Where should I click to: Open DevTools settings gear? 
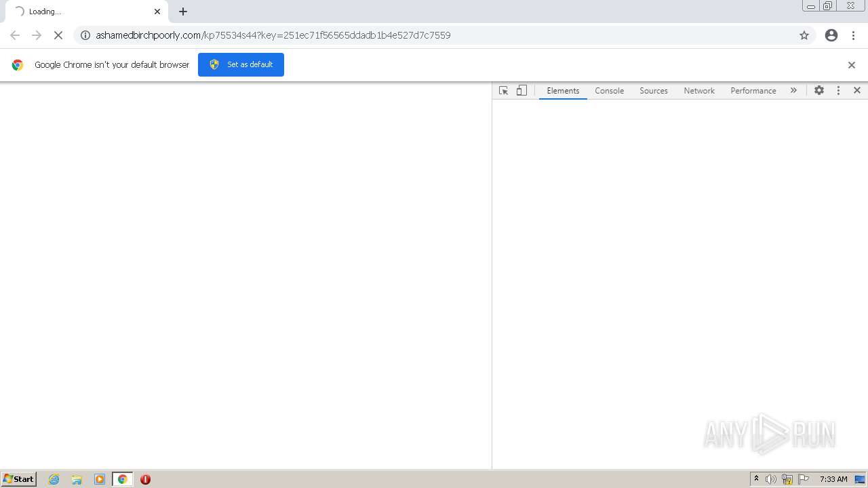click(x=819, y=90)
